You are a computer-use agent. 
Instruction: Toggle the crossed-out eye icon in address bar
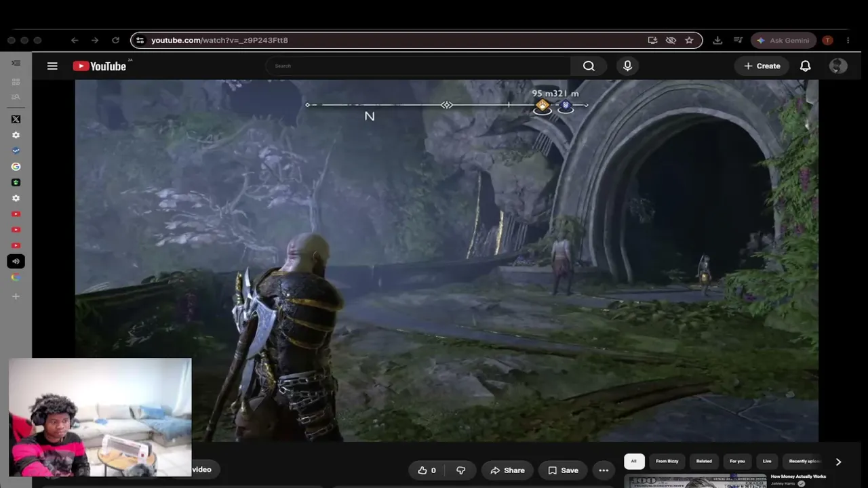click(671, 41)
